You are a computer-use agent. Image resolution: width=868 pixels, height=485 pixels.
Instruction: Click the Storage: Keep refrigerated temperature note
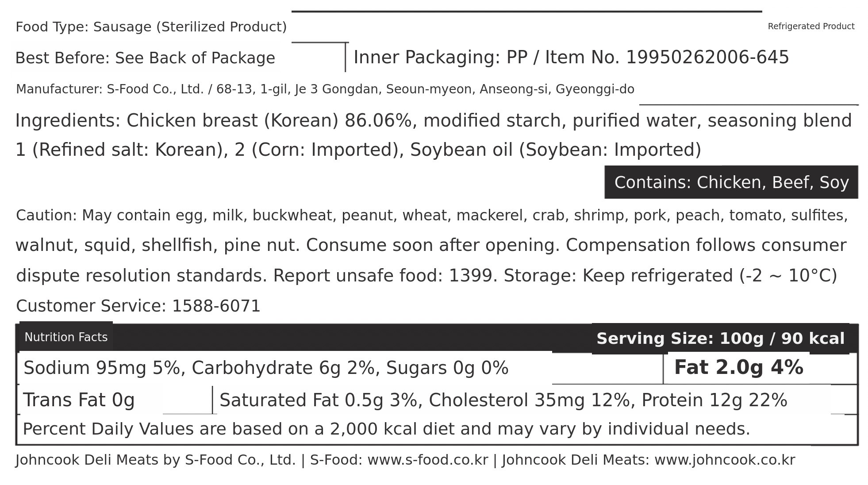670,276
